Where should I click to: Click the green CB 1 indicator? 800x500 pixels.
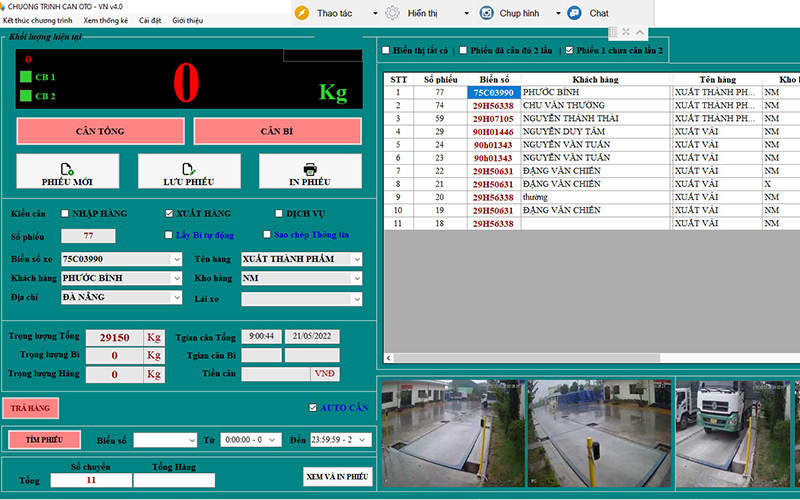[26, 77]
